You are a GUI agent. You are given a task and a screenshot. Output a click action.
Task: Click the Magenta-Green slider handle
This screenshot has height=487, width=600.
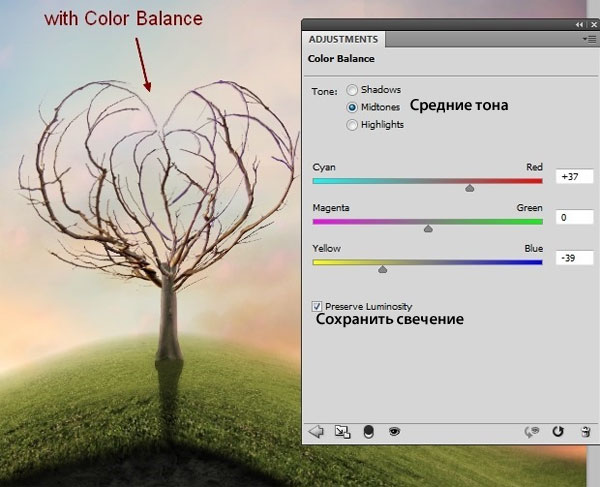pos(428,228)
